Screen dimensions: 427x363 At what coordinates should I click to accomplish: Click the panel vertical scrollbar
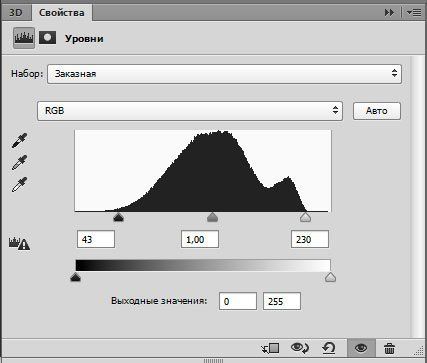pos(417,197)
